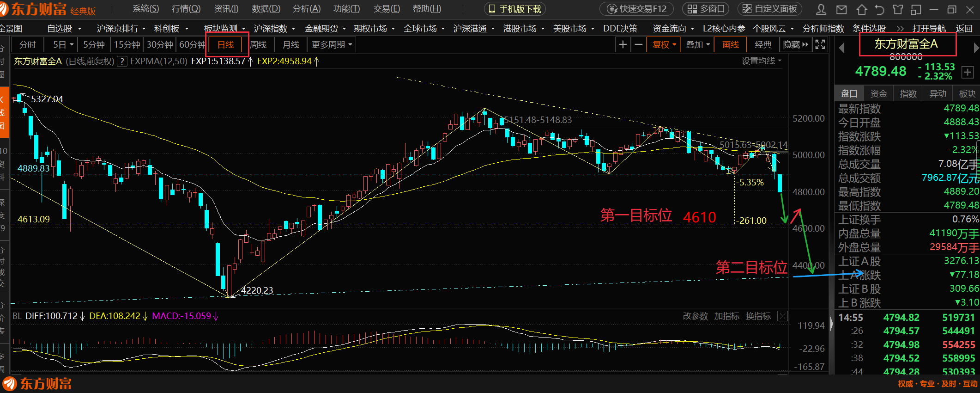Screen dimensions: 980x393
Task: Open the 分析(A) menu
Action: coord(307,9)
